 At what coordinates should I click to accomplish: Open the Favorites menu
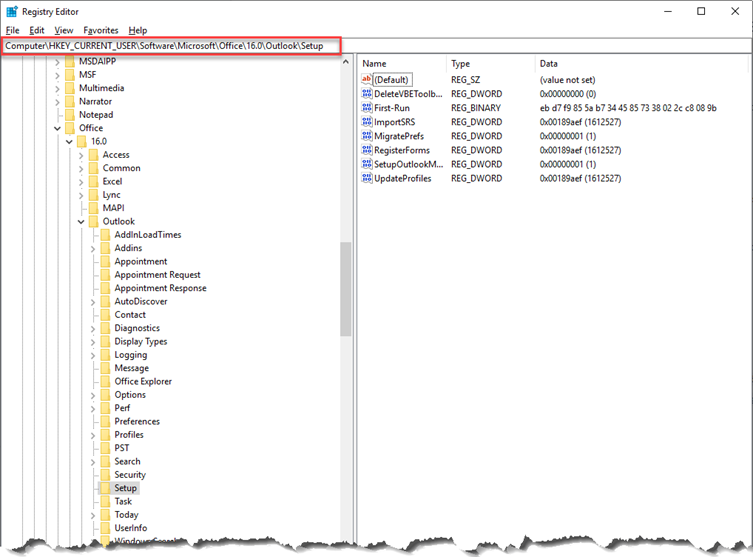click(x=101, y=30)
